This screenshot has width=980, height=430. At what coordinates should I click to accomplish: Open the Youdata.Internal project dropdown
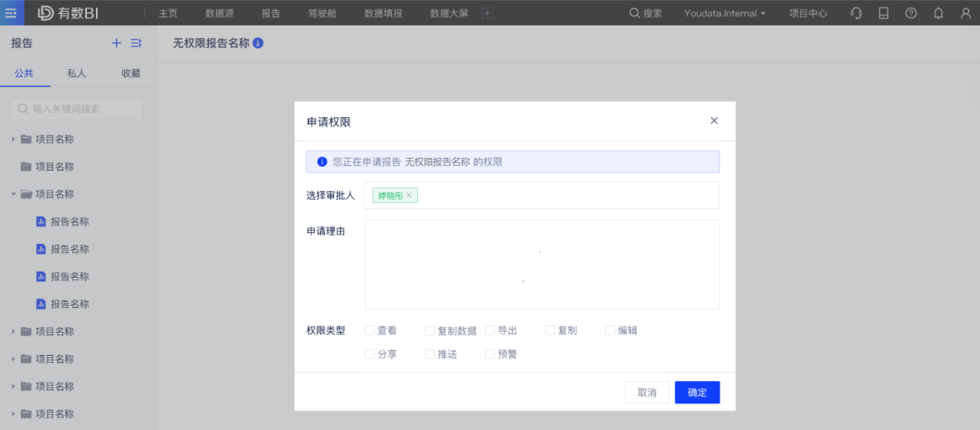click(724, 13)
